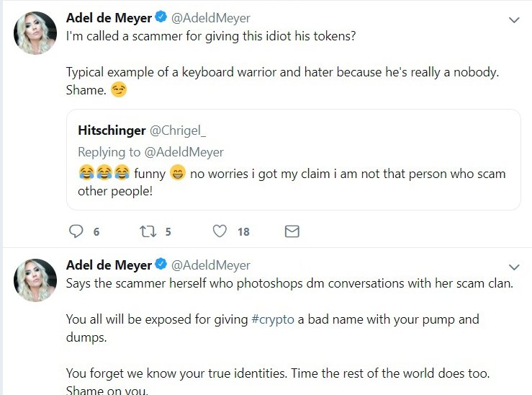Screen dimensions: 532x395
Task: Open Hitschinger's profile name in quoted tweet
Action: click(111, 130)
